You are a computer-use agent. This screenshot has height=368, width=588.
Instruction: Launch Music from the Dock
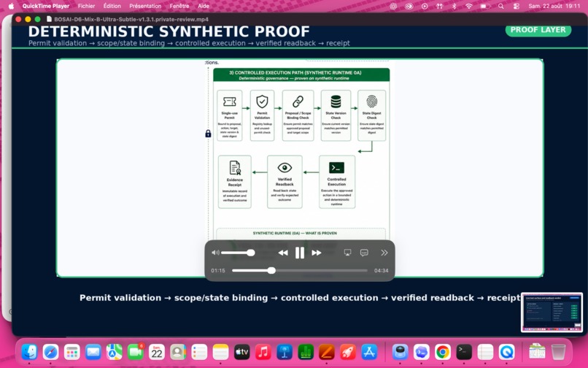click(x=263, y=352)
